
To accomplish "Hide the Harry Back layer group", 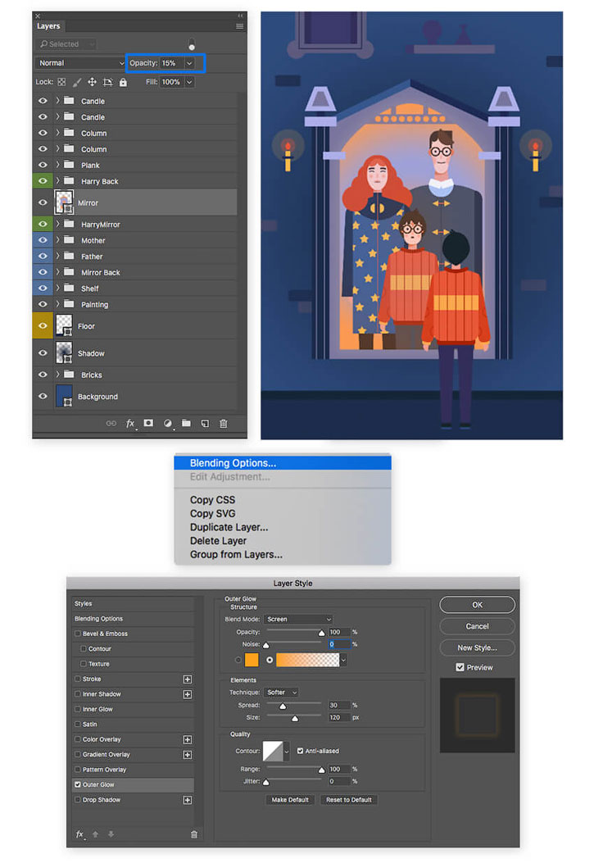I will 43,181.
